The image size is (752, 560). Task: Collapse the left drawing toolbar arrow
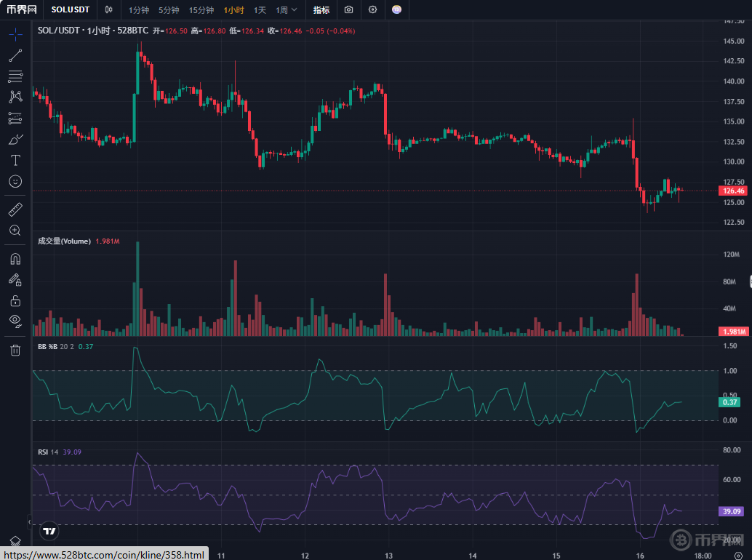[x=30, y=521]
